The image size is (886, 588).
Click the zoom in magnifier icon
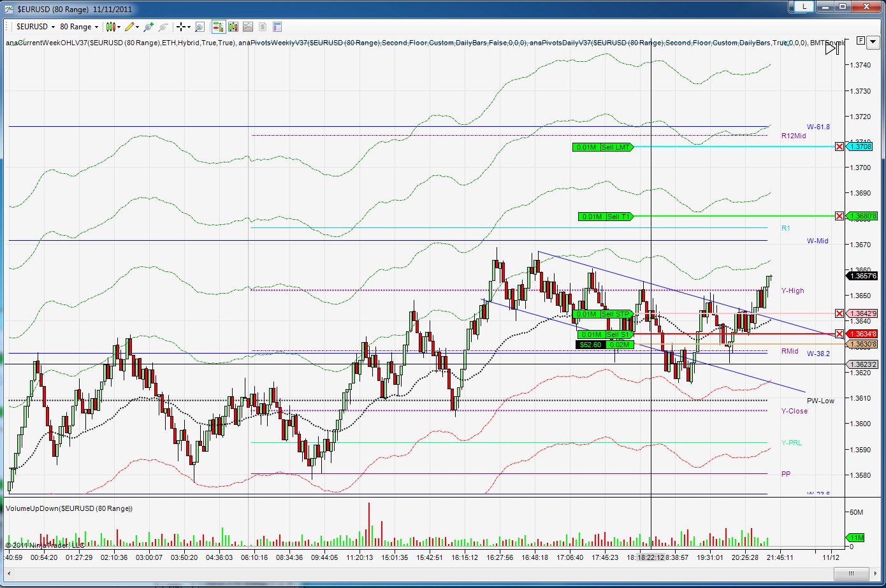(149, 27)
